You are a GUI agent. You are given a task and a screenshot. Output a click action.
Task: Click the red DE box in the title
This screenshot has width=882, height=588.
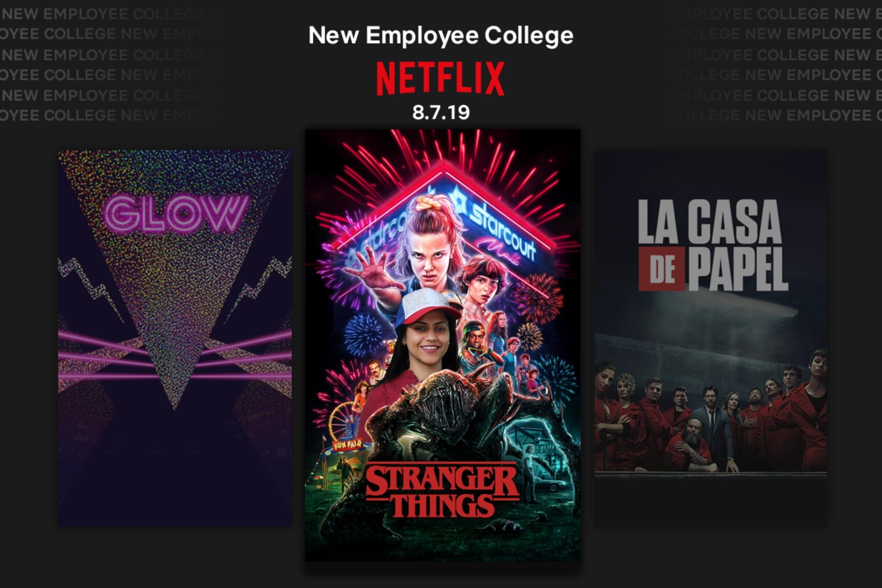click(662, 269)
